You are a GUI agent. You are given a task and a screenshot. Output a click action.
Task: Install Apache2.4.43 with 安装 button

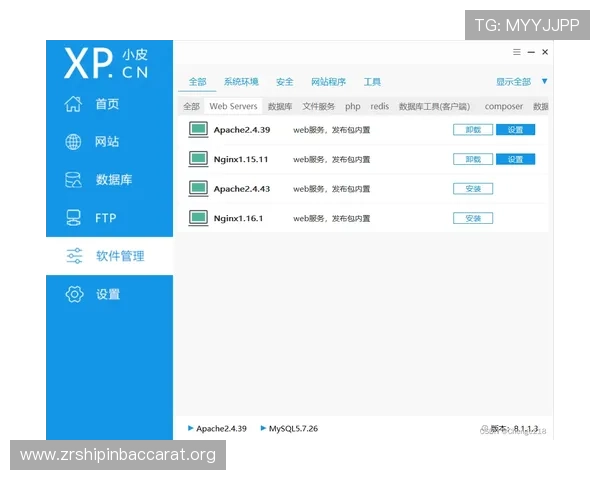473,188
